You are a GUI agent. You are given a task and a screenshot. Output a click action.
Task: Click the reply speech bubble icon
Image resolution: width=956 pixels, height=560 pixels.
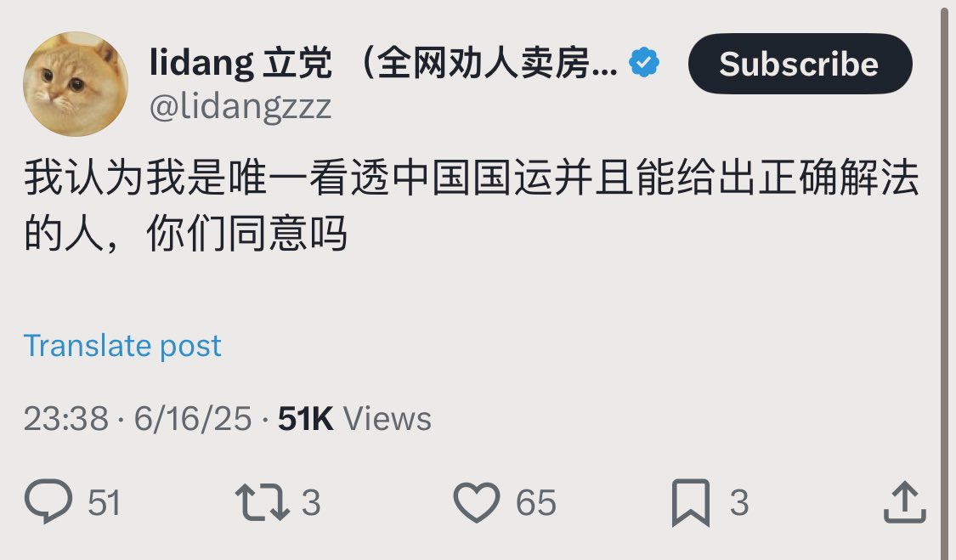(48, 501)
